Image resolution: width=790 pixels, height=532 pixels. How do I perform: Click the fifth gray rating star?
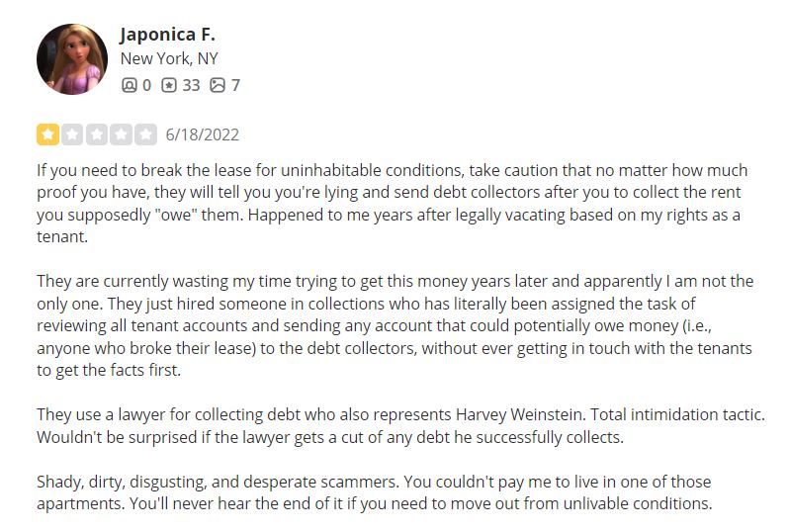click(x=146, y=134)
